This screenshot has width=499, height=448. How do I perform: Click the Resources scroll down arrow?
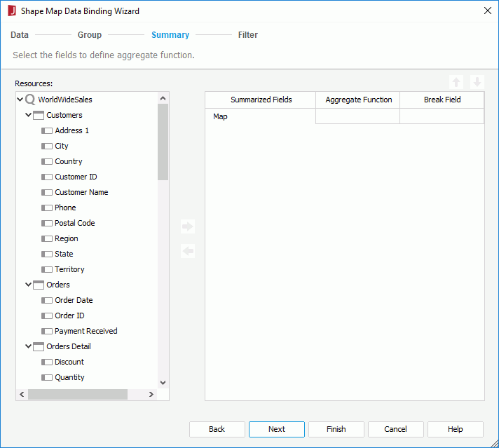click(x=163, y=383)
